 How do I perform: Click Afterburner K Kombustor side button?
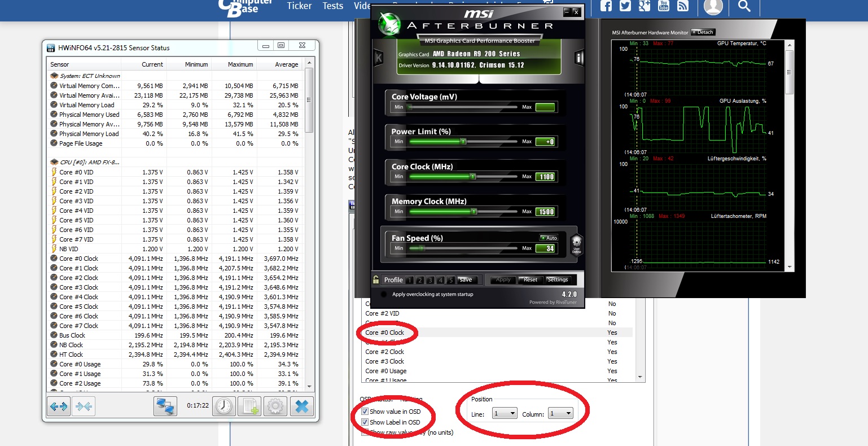[378, 57]
